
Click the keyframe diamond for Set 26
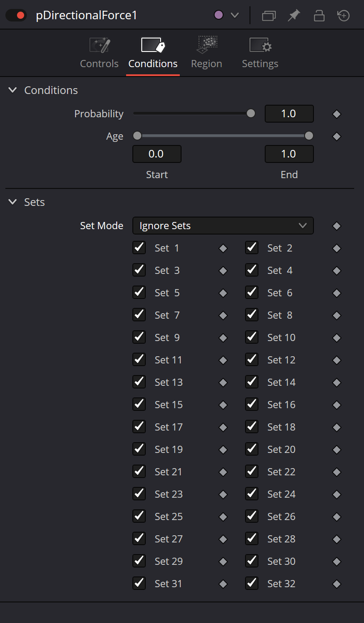click(x=337, y=517)
